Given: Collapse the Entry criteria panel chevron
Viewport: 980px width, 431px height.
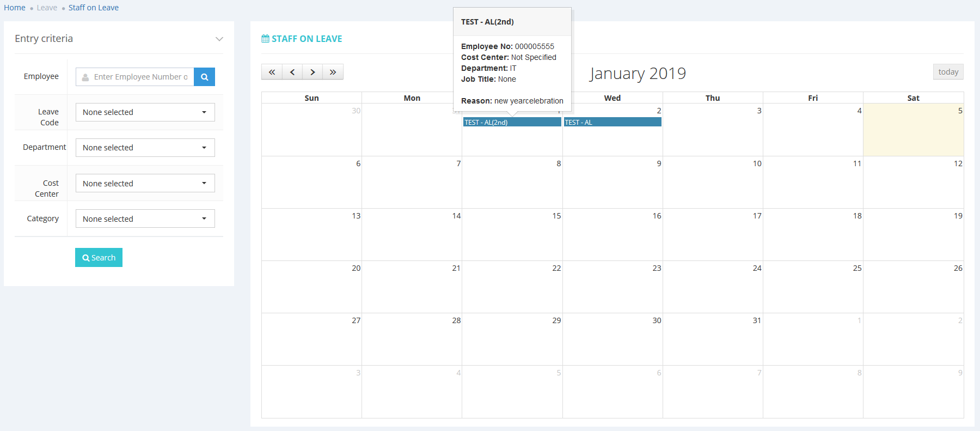Looking at the screenshot, I should [x=219, y=39].
